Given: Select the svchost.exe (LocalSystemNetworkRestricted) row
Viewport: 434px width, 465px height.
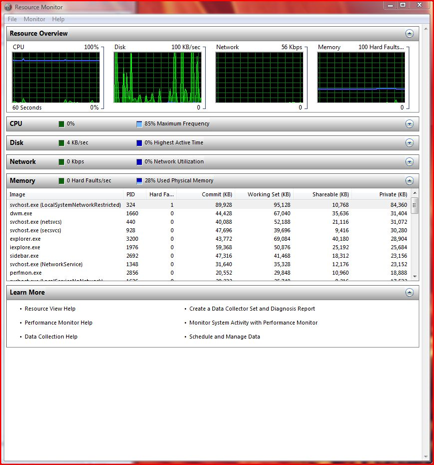Looking at the screenshot, I should click(x=209, y=205).
